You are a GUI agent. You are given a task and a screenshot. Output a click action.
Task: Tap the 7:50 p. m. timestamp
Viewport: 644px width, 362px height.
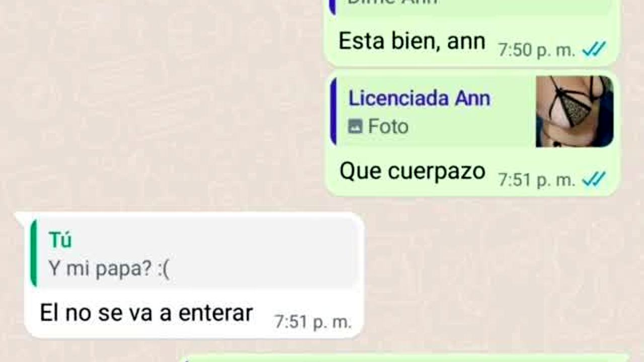coord(536,50)
